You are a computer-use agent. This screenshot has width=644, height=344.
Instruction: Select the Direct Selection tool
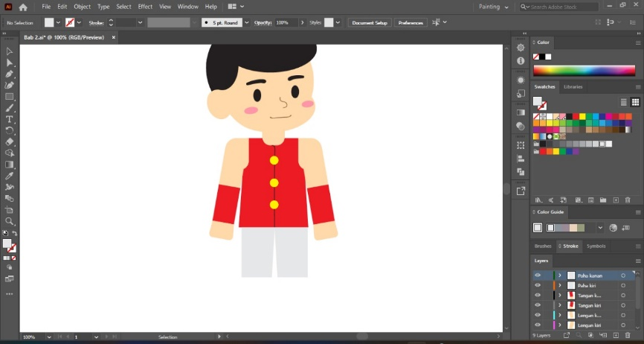coord(9,63)
